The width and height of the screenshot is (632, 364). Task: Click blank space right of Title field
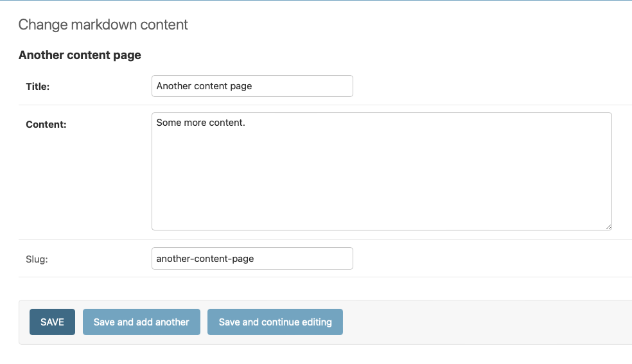pyautogui.click(x=492, y=86)
